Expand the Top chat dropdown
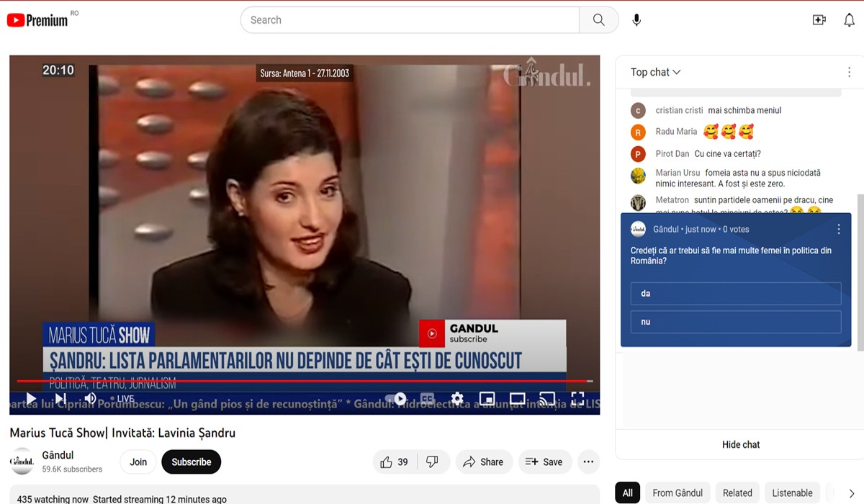 (x=656, y=72)
